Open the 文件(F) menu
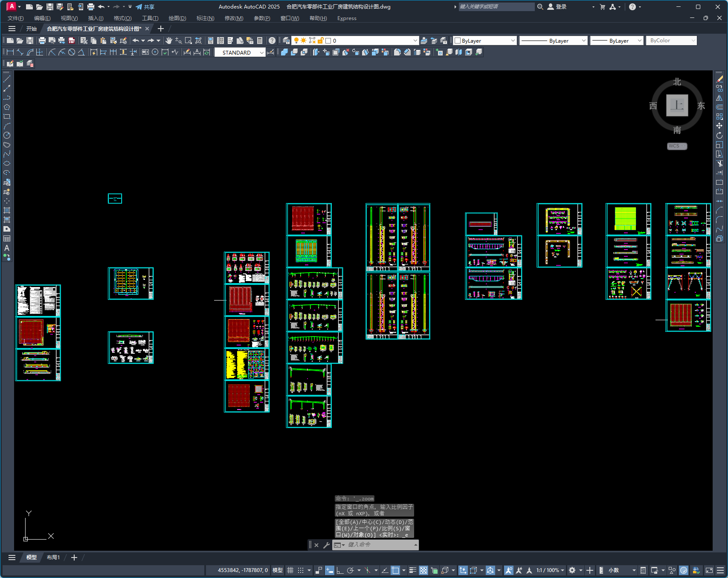Viewport: 728px width, 578px height. (x=16, y=18)
